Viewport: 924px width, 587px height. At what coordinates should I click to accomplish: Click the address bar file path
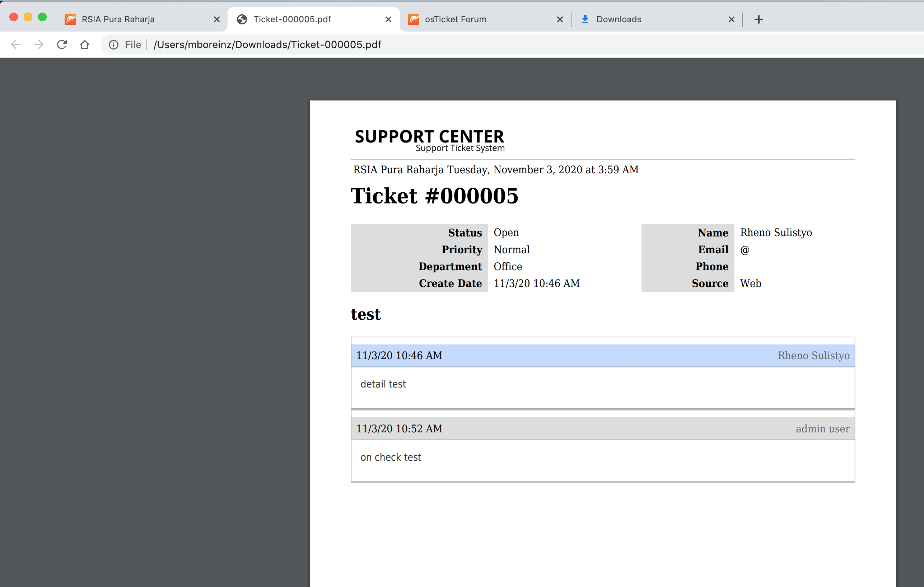(x=267, y=44)
